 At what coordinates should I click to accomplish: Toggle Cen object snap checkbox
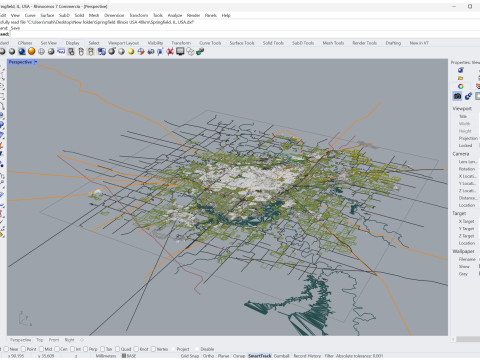click(x=57, y=349)
